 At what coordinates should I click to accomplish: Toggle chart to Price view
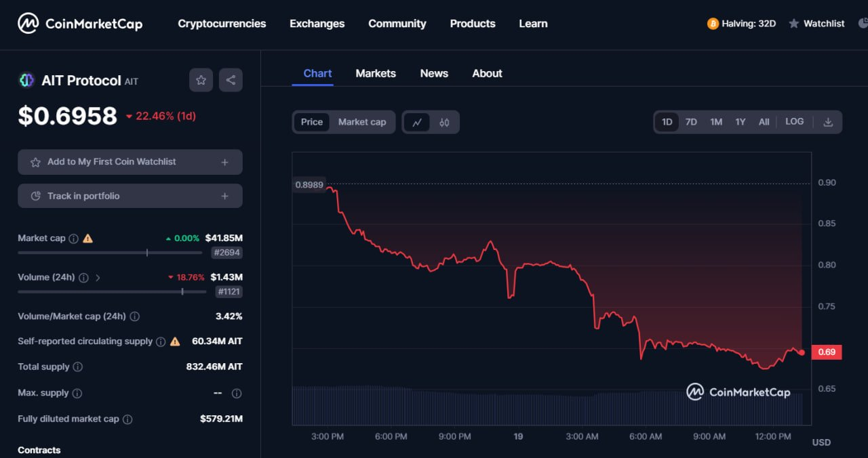tap(312, 122)
